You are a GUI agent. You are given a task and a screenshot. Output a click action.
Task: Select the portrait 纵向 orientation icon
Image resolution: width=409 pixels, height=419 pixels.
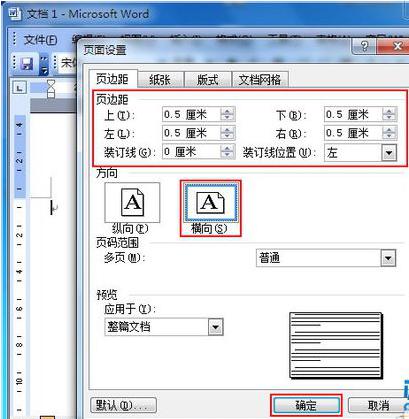click(132, 203)
